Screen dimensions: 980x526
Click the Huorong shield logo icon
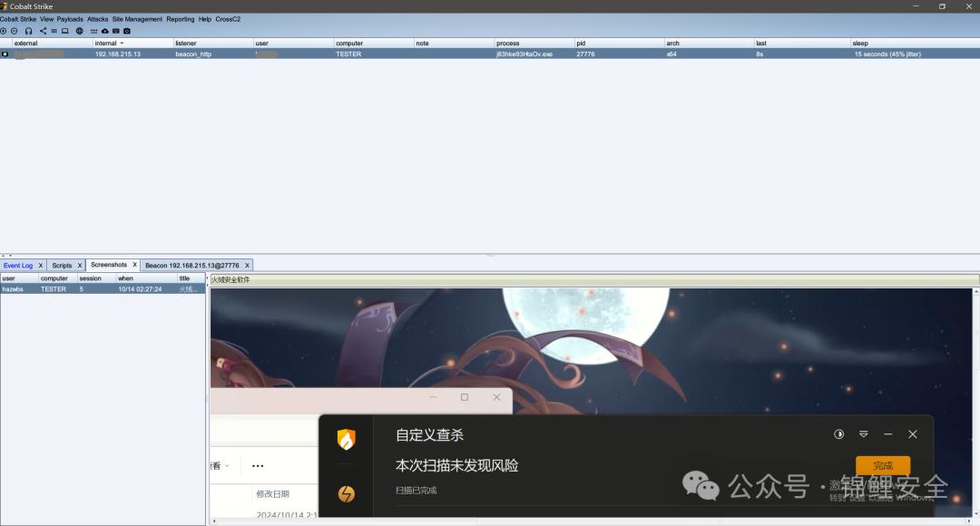click(347, 439)
